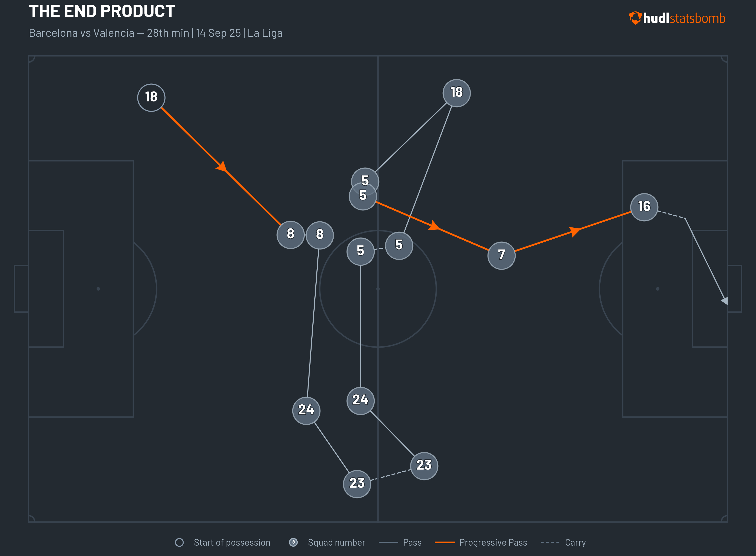756x556 pixels.
Task: Select the "Progressive Pass" legend text
Action: tap(493, 542)
